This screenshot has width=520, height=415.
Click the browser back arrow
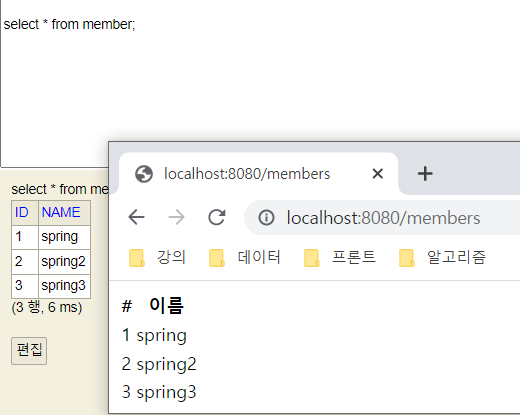pos(136,217)
